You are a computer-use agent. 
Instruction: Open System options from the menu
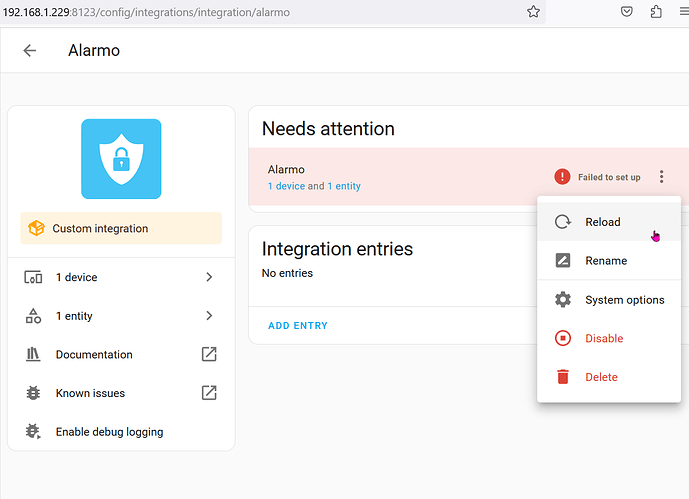(624, 300)
